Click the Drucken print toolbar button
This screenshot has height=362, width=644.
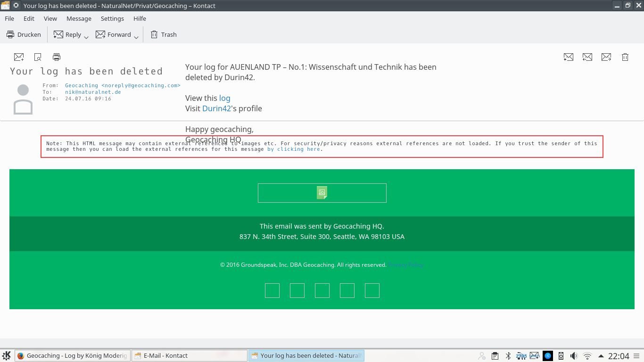pos(24,34)
